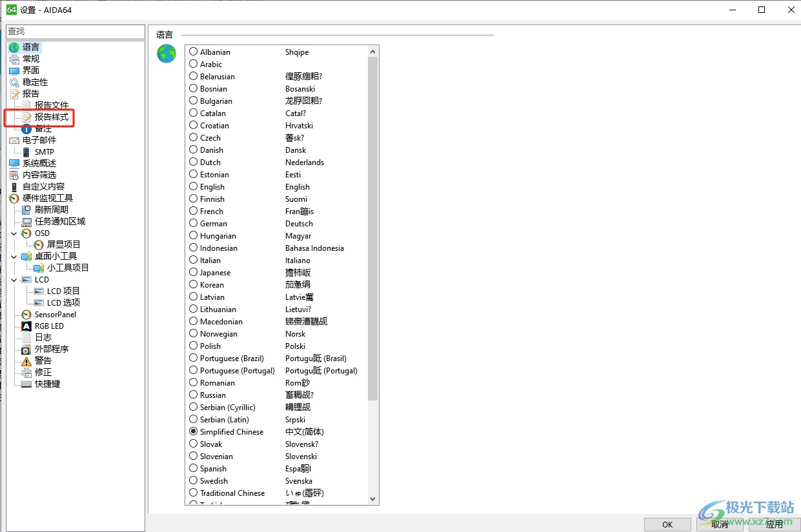This screenshot has height=532, width=801.
Task: Select LCD 选项 in the tree
Action: pos(63,302)
